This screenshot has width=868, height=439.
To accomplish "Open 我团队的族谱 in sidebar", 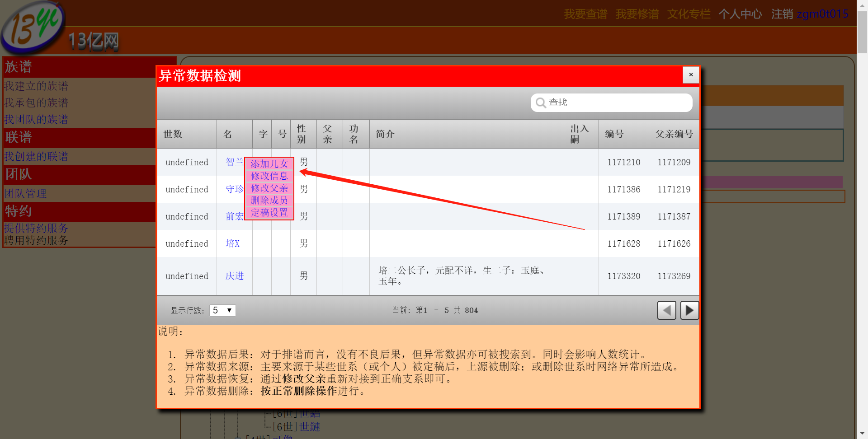I will point(36,119).
